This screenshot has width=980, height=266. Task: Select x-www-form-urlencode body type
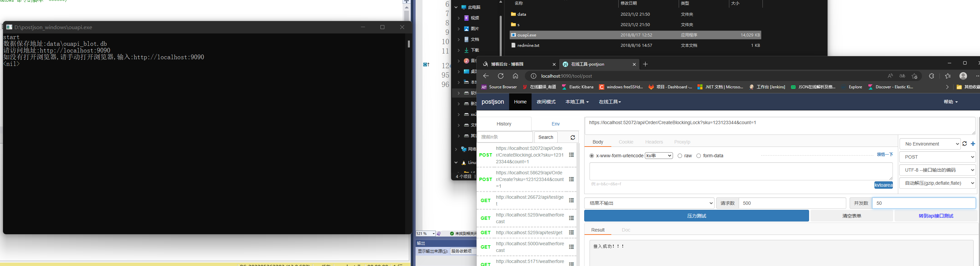pos(592,156)
